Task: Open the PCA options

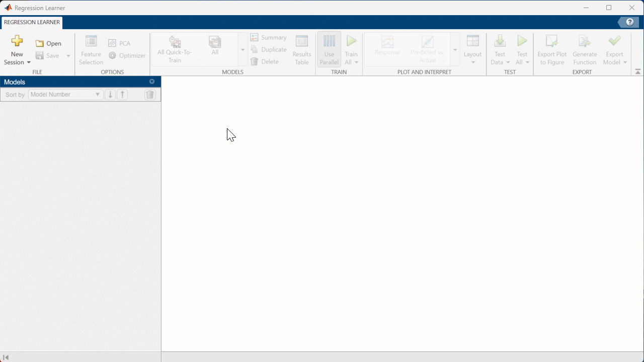Action: click(112, 44)
